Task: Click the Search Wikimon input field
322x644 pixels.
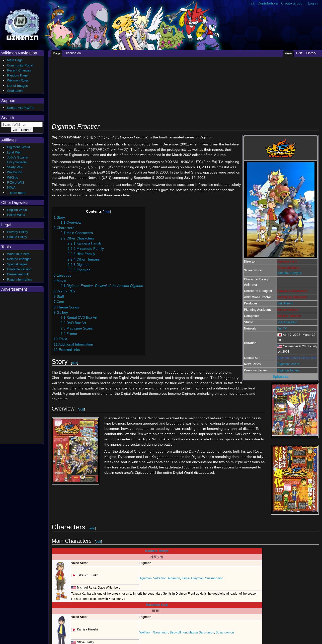Action: click(22, 124)
